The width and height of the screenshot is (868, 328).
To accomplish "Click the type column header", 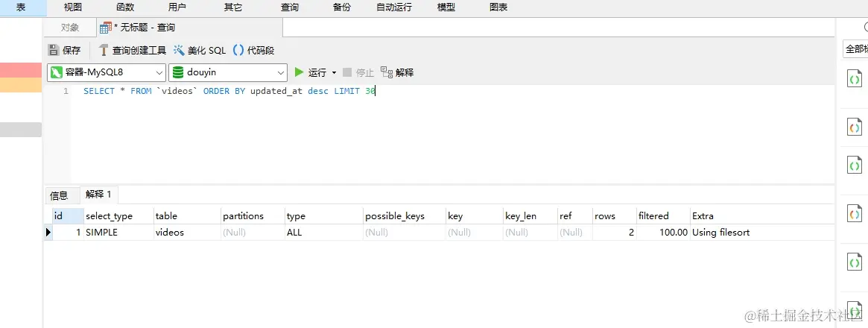I will click(324, 216).
